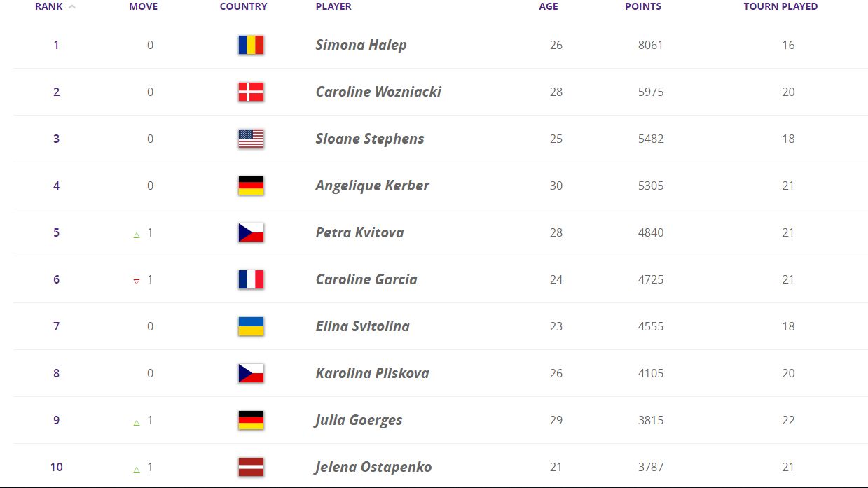This screenshot has height=488, width=868.
Task: Click the green up arrow for Petra Kvitova
Action: pos(137,235)
